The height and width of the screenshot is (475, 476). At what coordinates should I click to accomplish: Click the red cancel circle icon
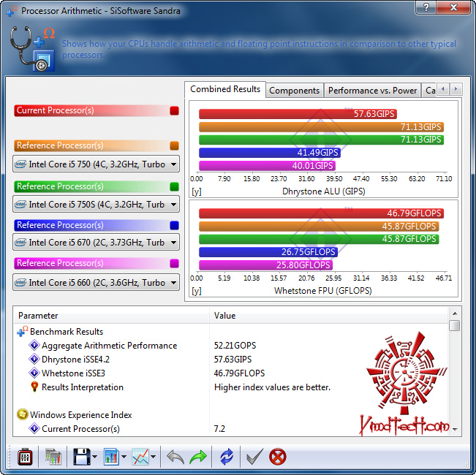pos(277,457)
